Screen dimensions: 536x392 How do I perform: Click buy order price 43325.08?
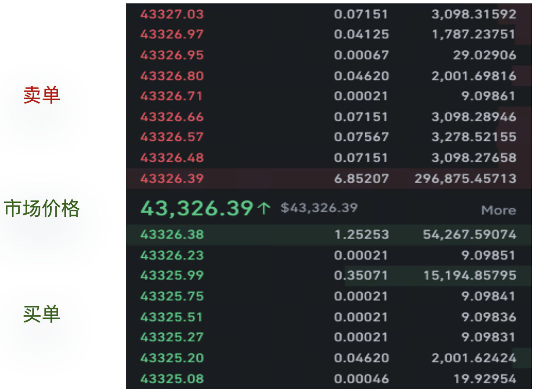pyautogui.click(x=172, y=379)
